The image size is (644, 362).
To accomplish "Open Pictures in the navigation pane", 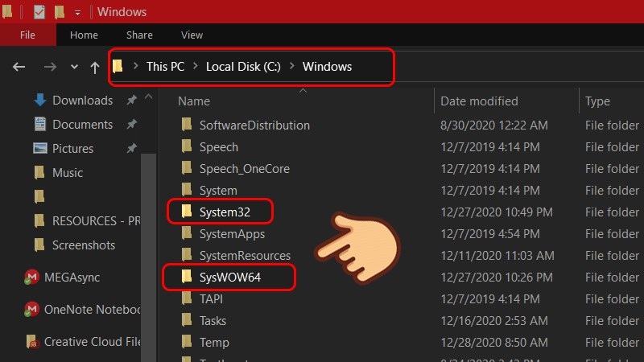I will click(x=72, y=149).
